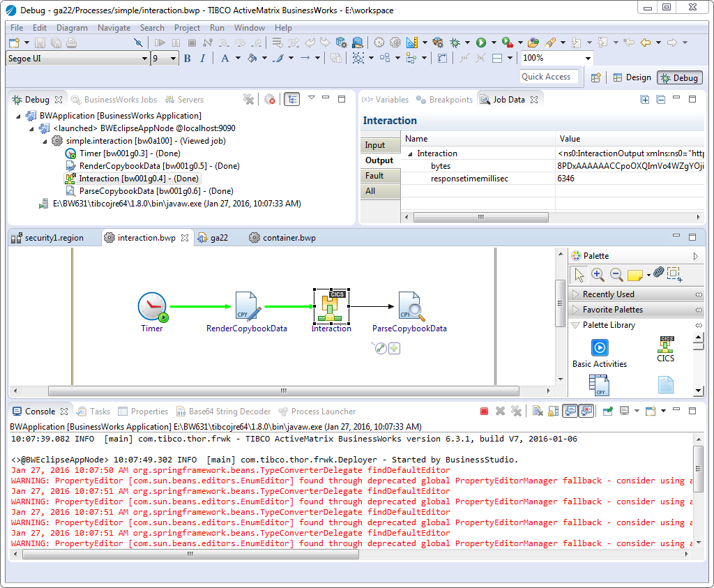Select the yellow Note tool in palette

tap(635, 275)
